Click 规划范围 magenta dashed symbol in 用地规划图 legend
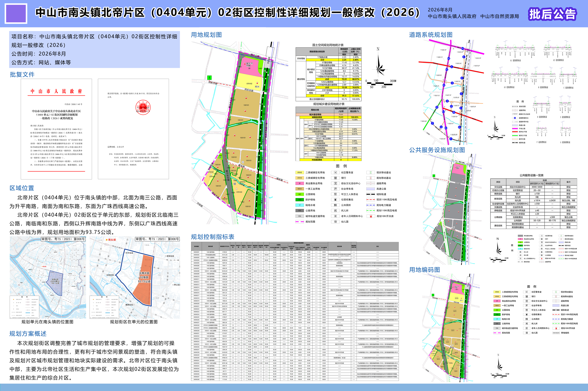Viewport: 588px width, 391px height. 300,222
